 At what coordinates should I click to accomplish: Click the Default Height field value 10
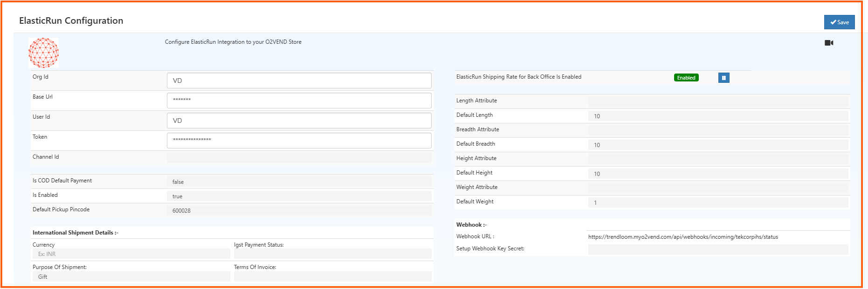(718, 174)
